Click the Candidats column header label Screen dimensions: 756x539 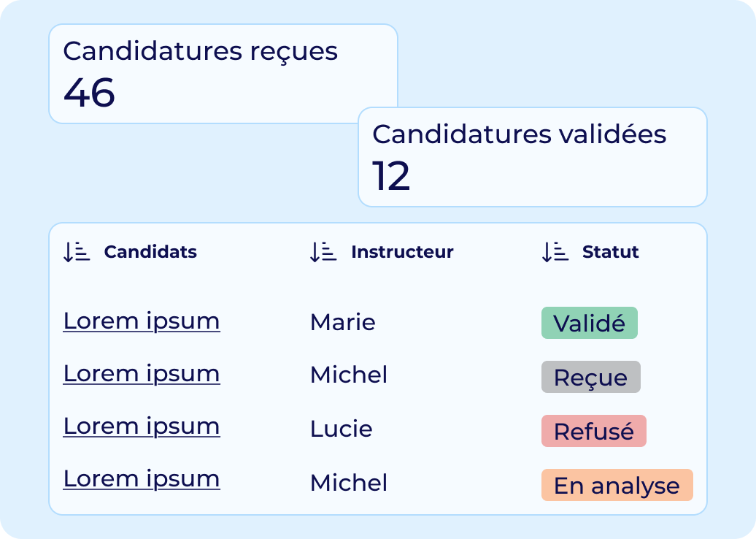tap(150, 252)
